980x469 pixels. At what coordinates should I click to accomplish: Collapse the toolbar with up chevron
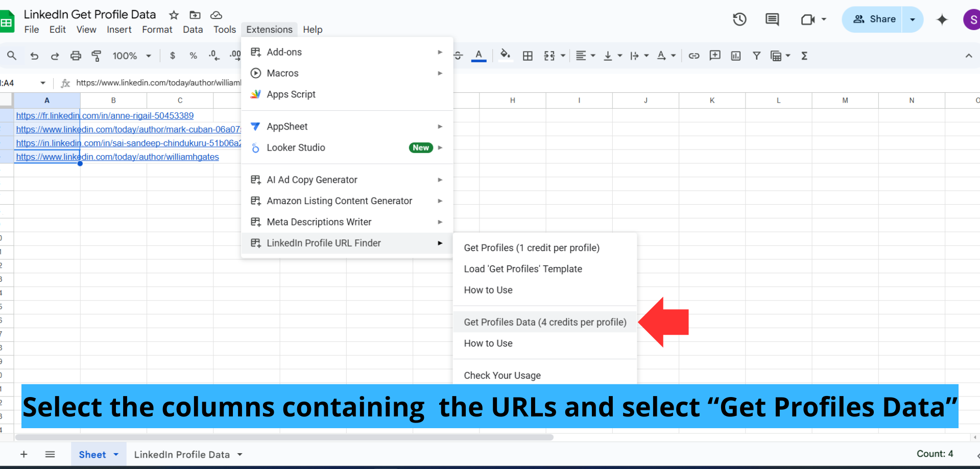click(969, 56)
